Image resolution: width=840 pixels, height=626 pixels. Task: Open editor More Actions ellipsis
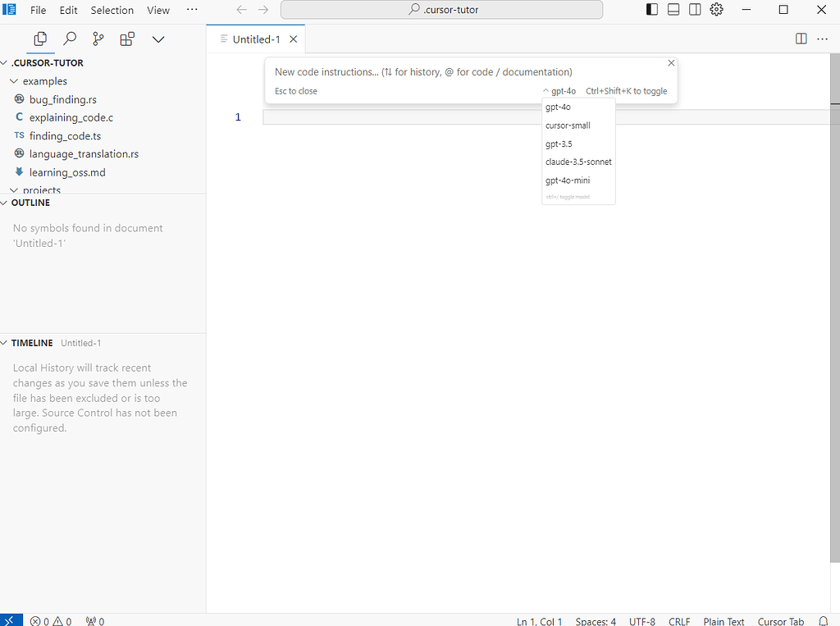822,39
